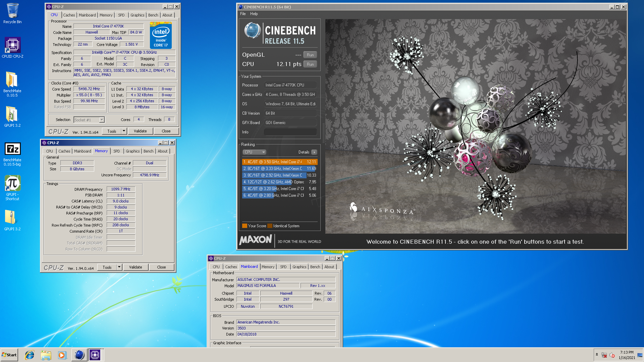The image size is (644, 362).
Task: Switch to SPD tab in top CPU-Z window
Action: [x=121, y=15]
